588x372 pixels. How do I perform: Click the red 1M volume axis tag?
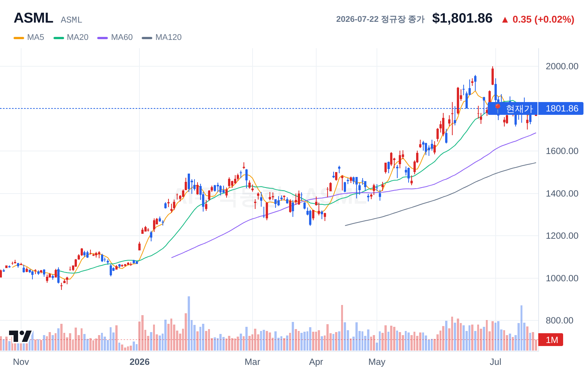coord(551,340)
